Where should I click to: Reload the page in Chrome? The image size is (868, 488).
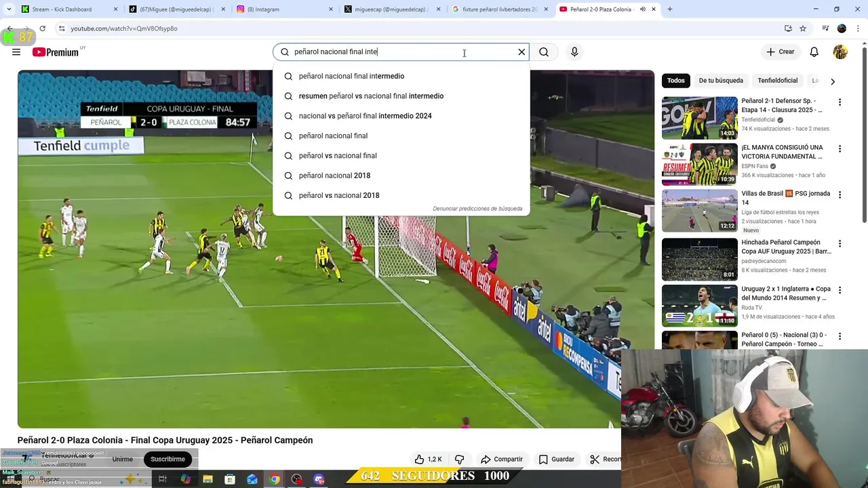(42, 28)
